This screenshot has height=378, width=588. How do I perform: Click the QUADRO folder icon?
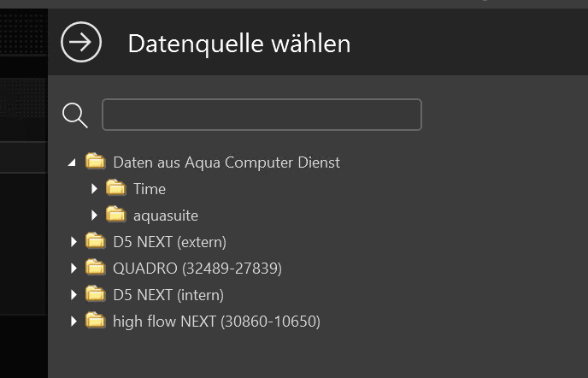tap(95, 268)
